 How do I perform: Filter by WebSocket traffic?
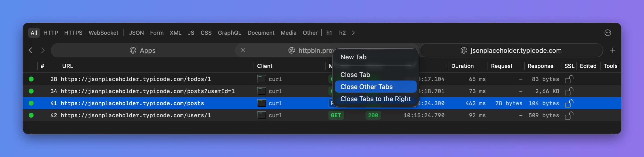coord(103,33)
